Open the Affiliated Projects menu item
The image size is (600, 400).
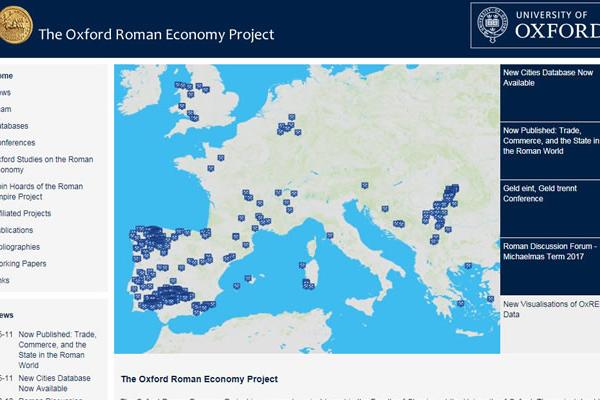tap(25, 213)
